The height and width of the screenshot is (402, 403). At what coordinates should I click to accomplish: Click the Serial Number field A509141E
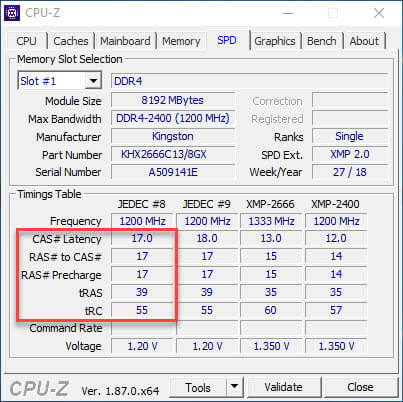173,172
